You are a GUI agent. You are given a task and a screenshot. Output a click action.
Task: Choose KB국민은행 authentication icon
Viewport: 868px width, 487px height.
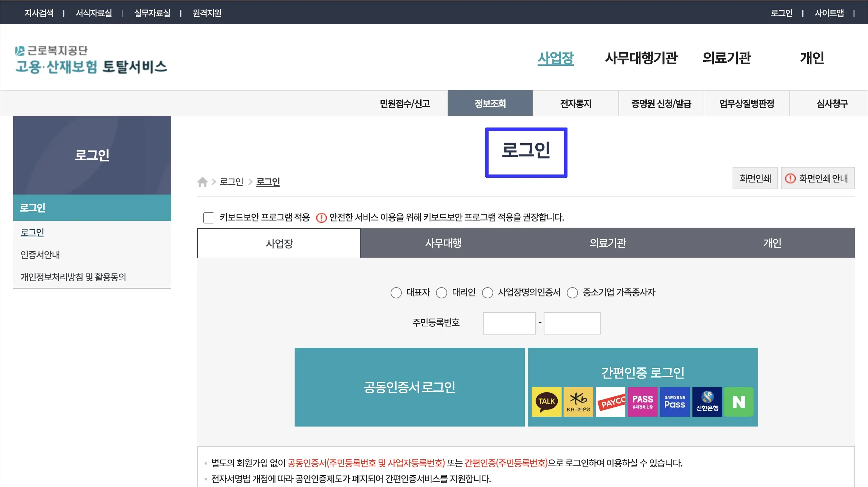point(578,402)
